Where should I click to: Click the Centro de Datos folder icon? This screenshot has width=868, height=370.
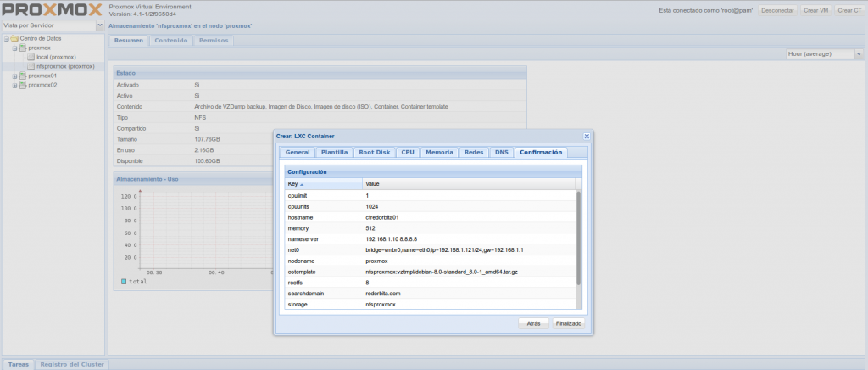pyautogui.click(x=14, y=39)
